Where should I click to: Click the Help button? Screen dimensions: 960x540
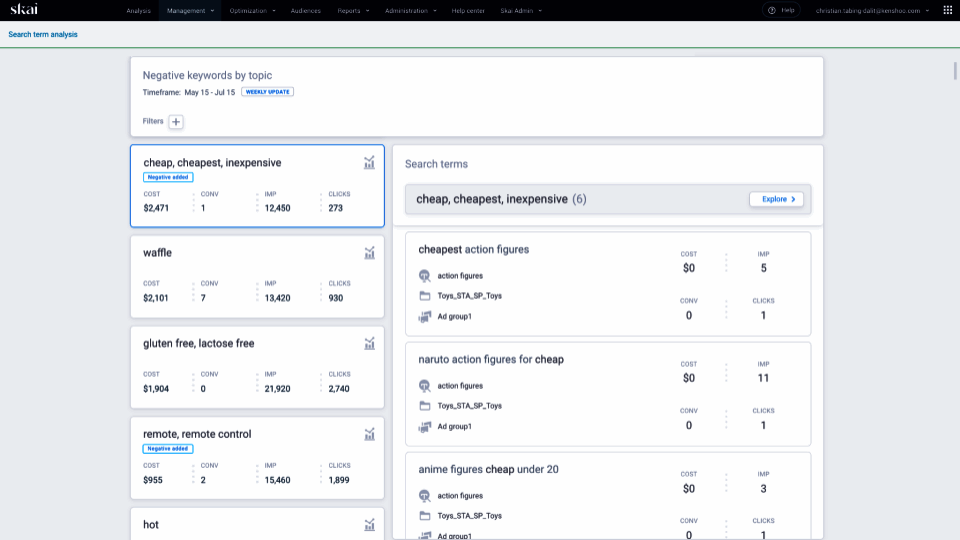point(782,10)
